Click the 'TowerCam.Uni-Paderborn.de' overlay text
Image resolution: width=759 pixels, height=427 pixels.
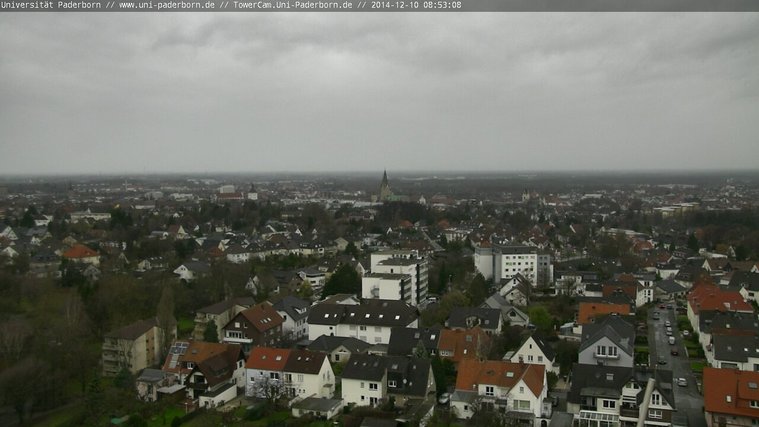293,5
